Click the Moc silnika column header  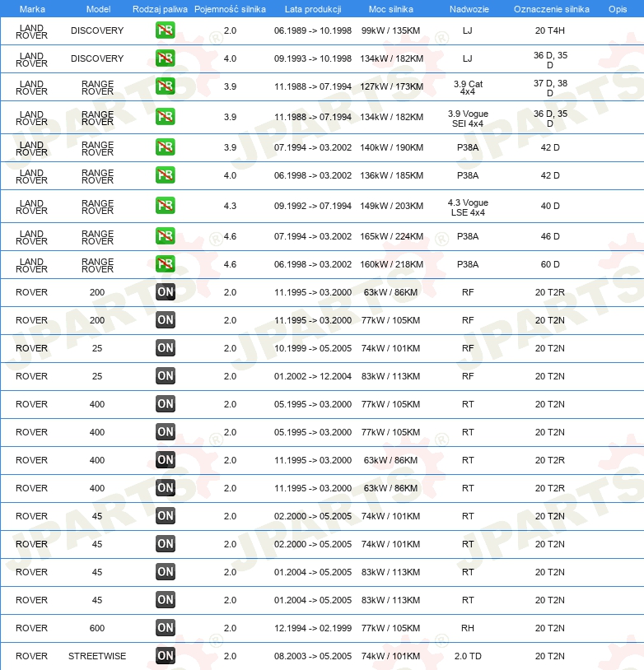[391, 9]
